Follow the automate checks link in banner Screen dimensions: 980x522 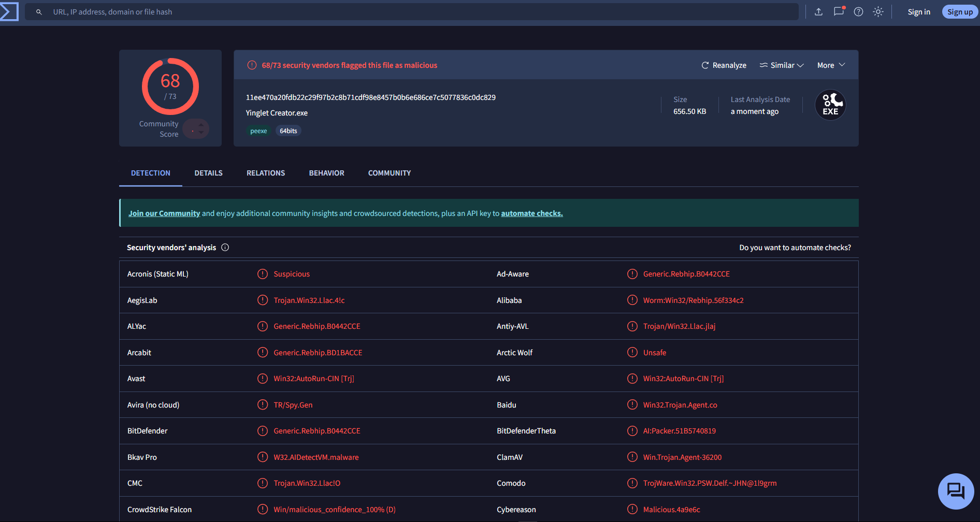[532, 213]
